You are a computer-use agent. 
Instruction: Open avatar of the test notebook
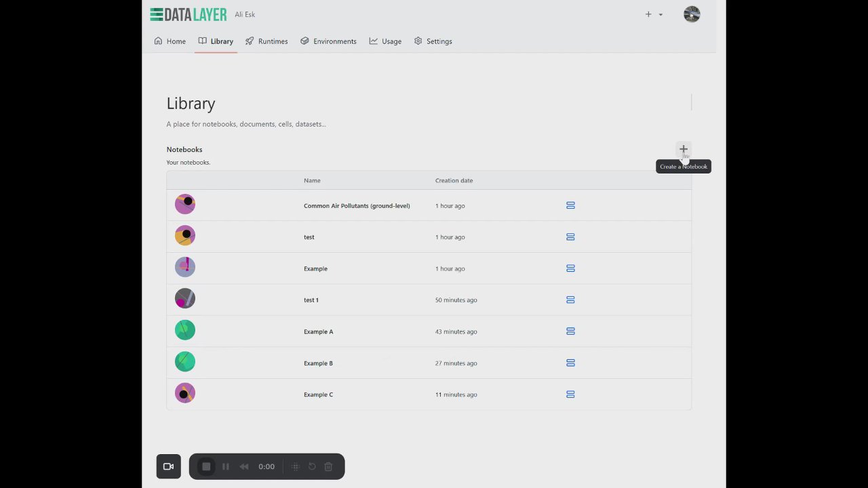[x=185, y=235]
